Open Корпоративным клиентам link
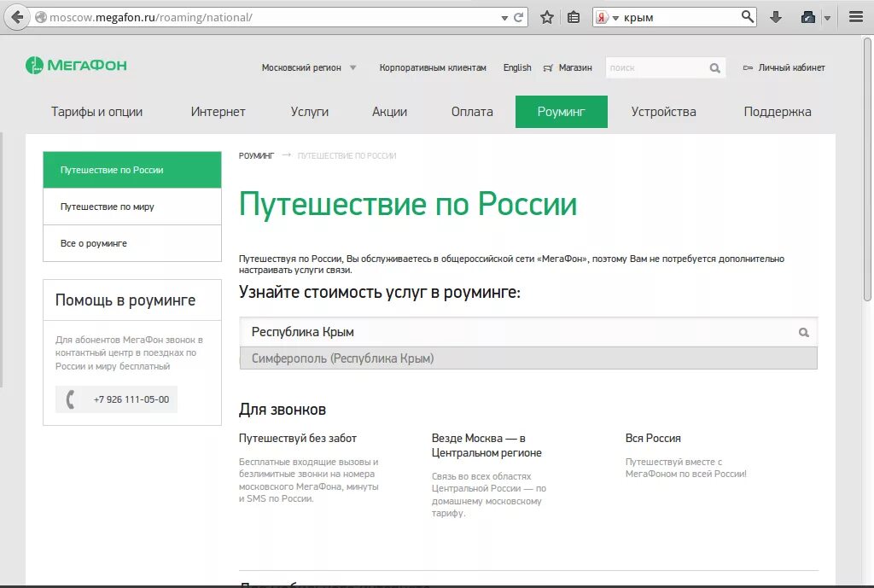The height and width of the screenshot is (588, 874). pos(433,67)
